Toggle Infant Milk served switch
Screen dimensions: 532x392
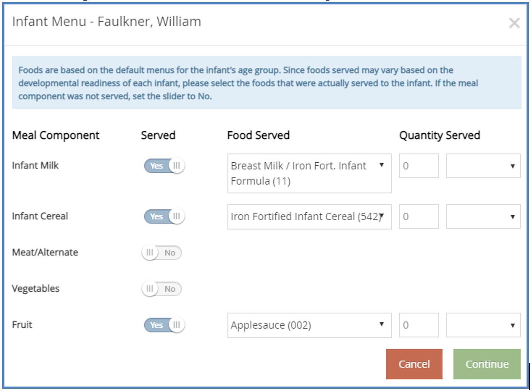(165, 166)
